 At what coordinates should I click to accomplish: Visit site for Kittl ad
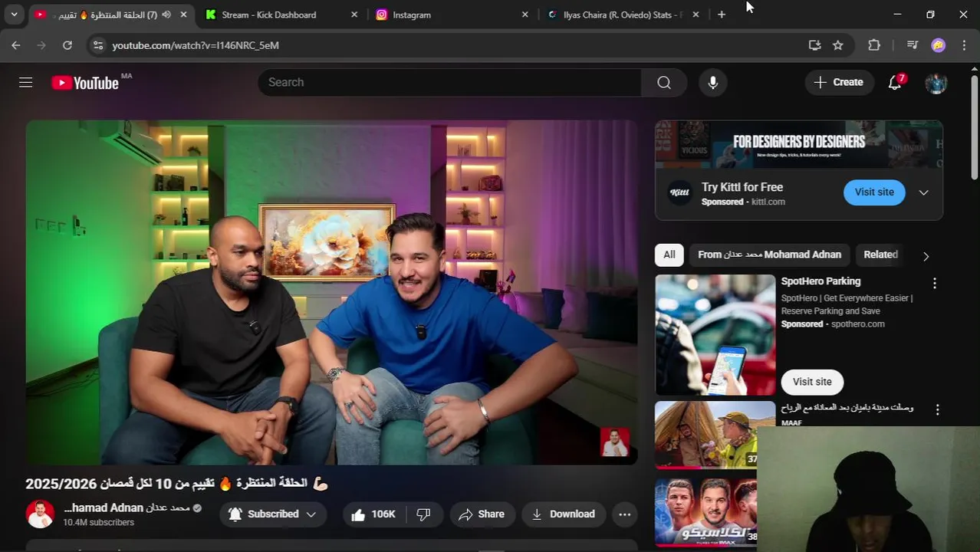[x=874, y=192]
